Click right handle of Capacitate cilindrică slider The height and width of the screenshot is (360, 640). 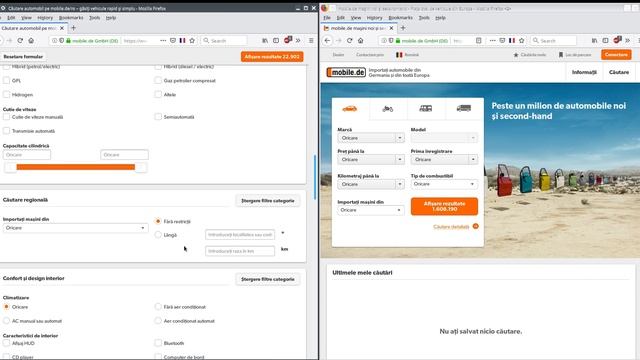[x=141, y=167]
